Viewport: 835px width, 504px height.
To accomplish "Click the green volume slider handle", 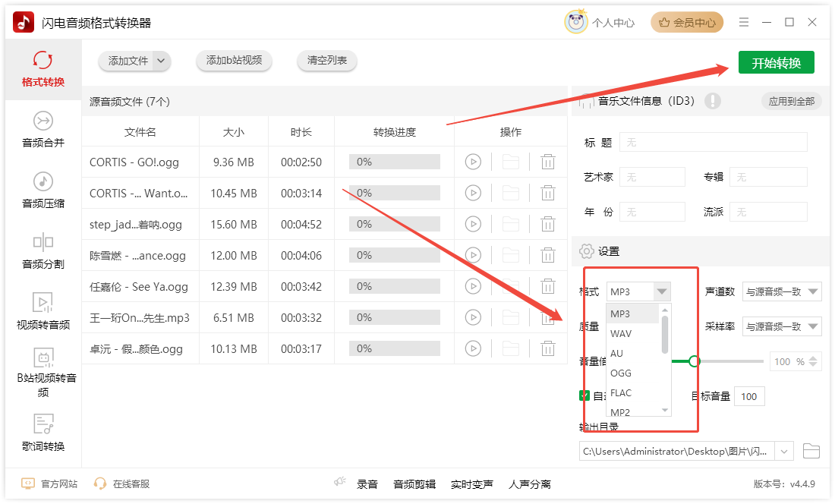I will [x=694, y=361].
